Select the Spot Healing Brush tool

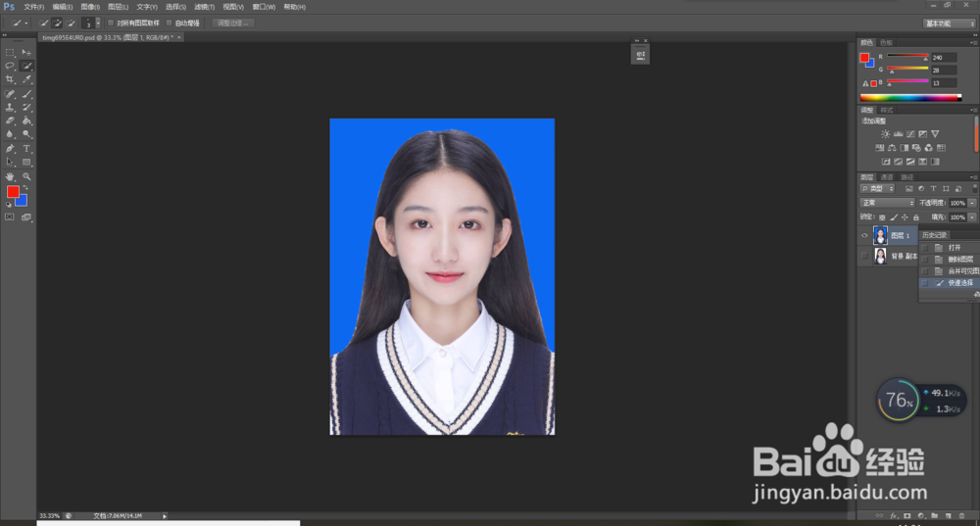tap(10, 94)
